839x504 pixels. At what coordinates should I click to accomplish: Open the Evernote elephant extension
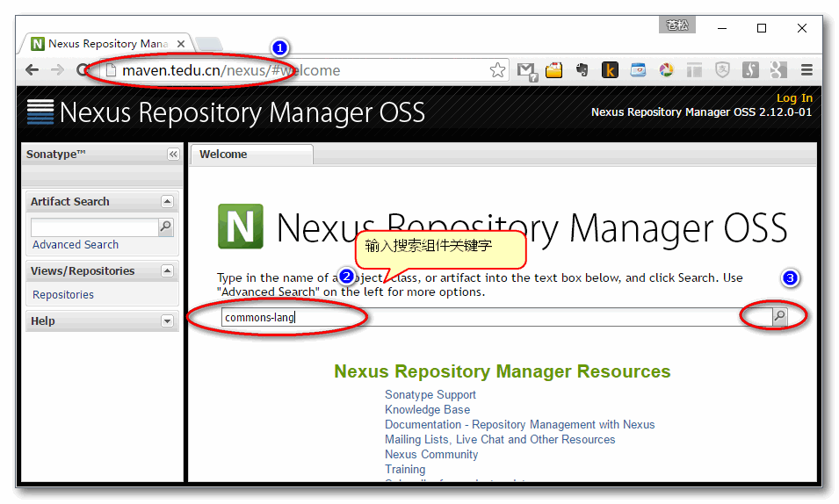point(582,70)
